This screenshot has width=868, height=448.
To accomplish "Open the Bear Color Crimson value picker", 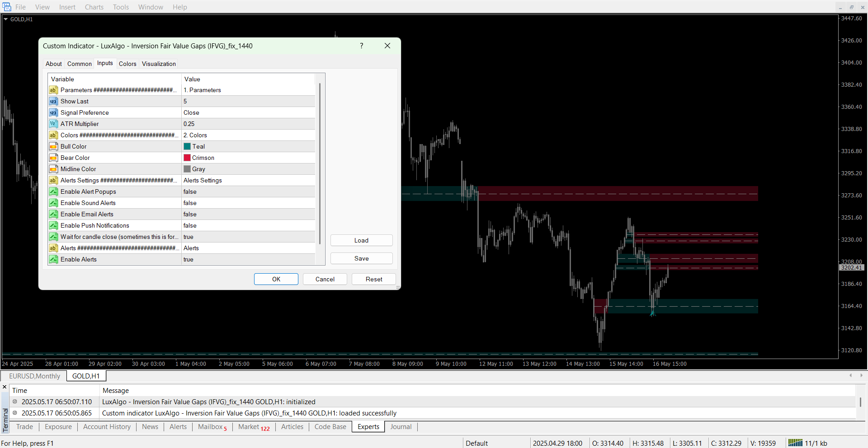I will (248, 158).
